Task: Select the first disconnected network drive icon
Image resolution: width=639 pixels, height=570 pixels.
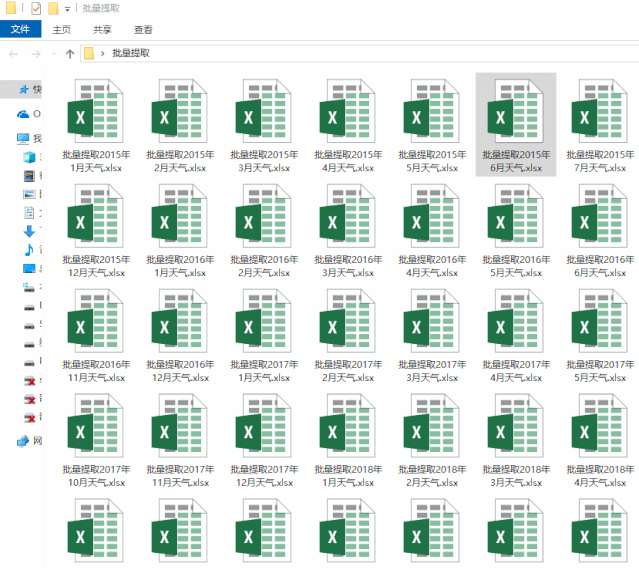Action: 29,381
